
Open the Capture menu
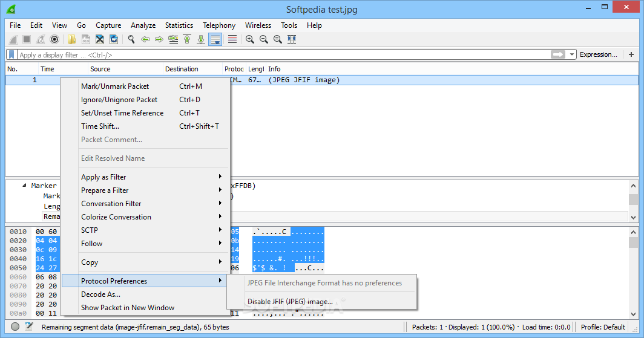pyautogui.click(x=108, y=25)
